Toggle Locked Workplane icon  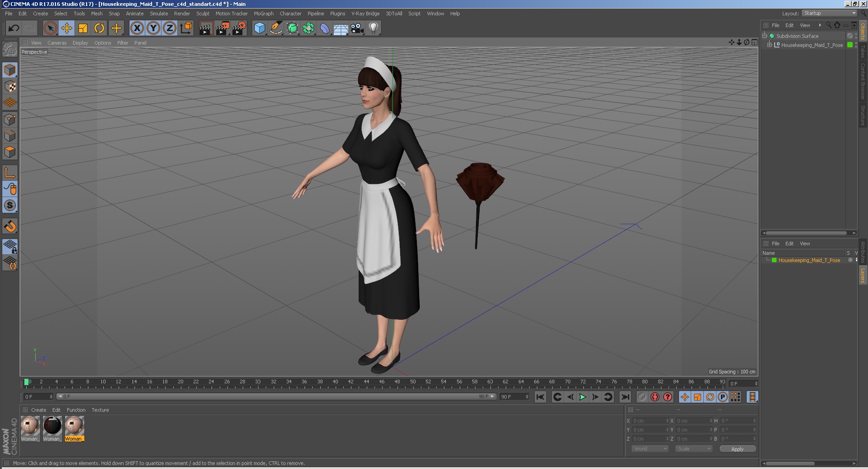(10, 246)
